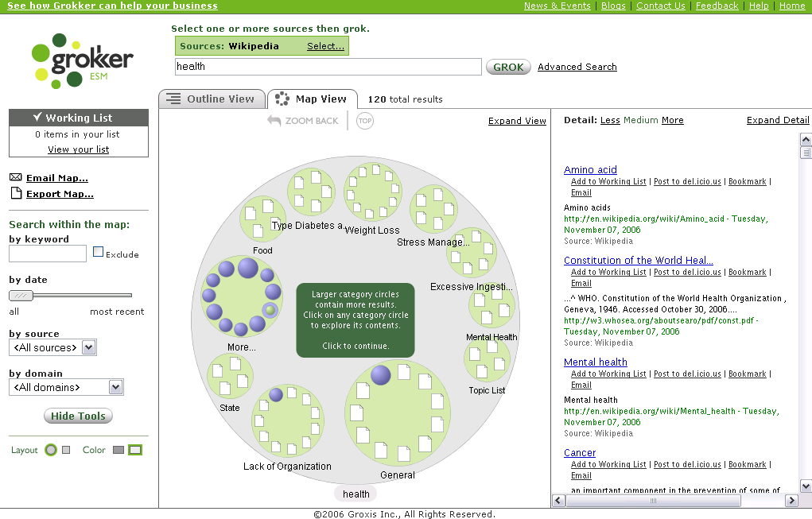Open the Topic List category circle

(x=487, y=358)
